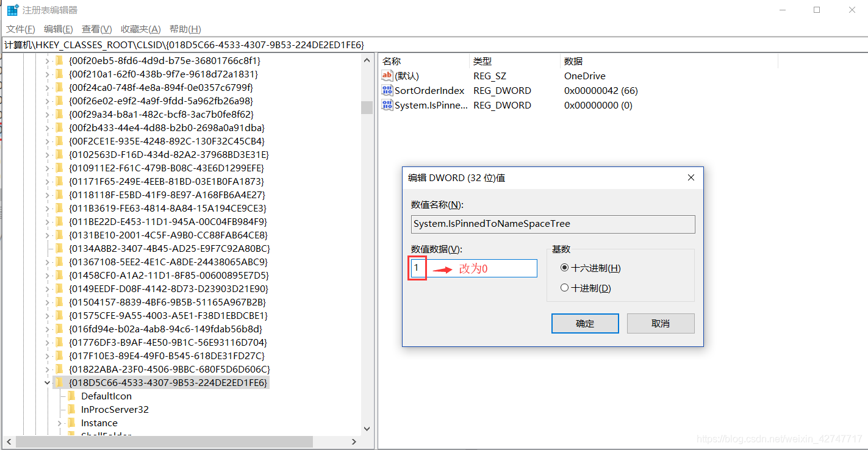Click folder icon of {0118118F-E5BD-41F9-8E97-A168FB6A4E27}

click(x=59, y=195)
